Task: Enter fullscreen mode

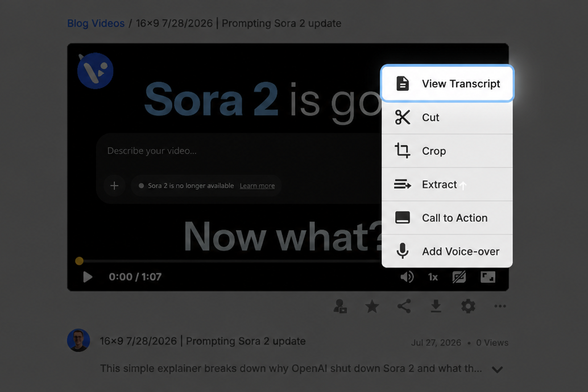Action: click(x=488, y=277)
